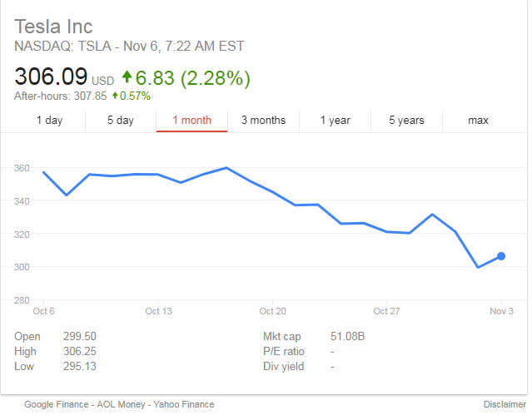
Task: Click the 306.09 price value
Action: 51,77
